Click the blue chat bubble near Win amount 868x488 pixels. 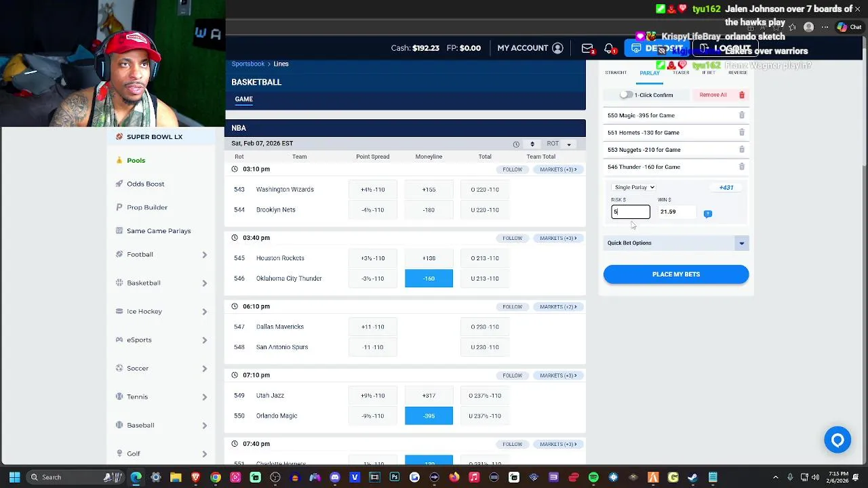(x=707, y=213)
